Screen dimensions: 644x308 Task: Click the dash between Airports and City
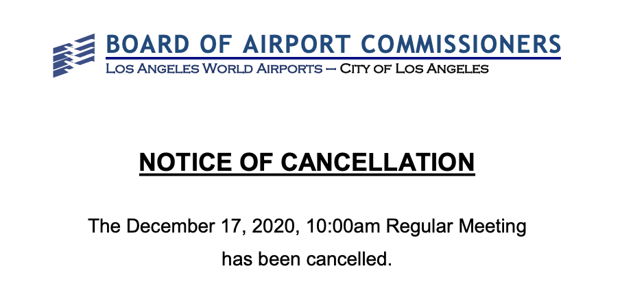click(x=331, y=69)
